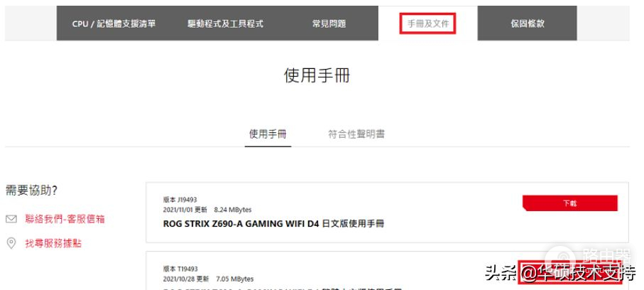Click the 需要協助? heading
Viewport: 644px width, 290px height.
coord(31,190)
